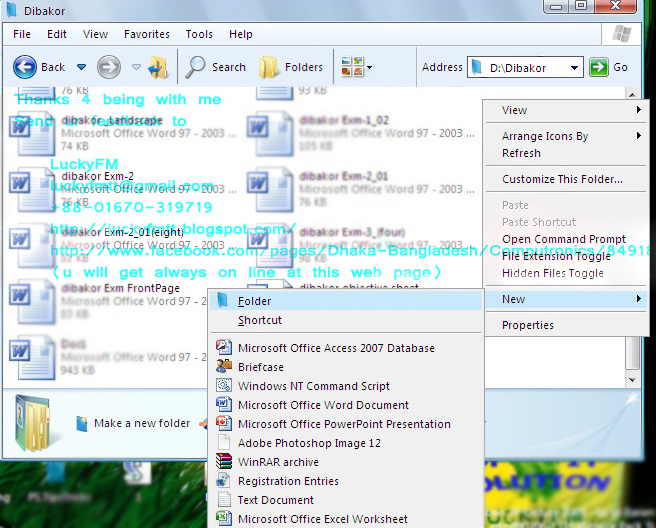Image resolution: width=656 pixels, height=528 pixels.
Task: Select dibakor Exm FrontPage file icon
Action: [32, 302]
